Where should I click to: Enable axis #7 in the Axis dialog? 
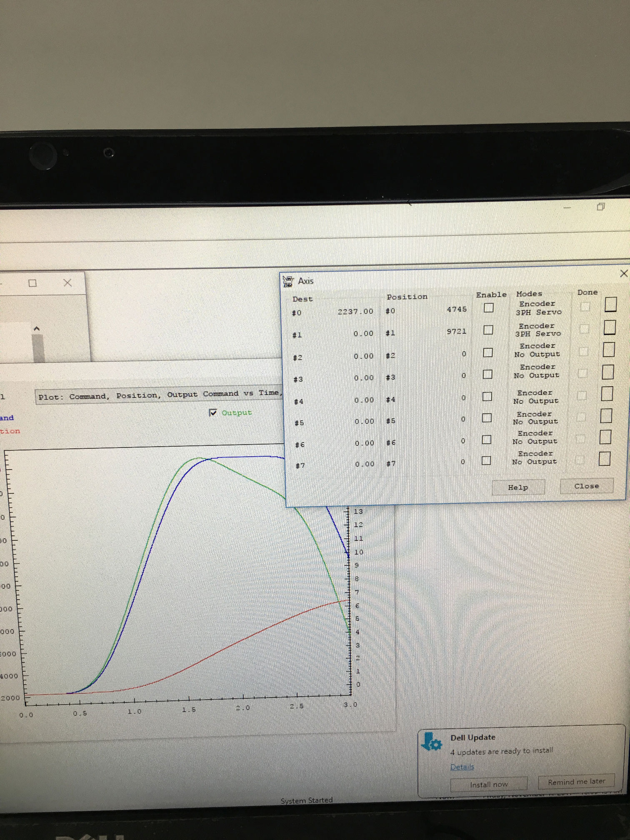click(486, 460)
